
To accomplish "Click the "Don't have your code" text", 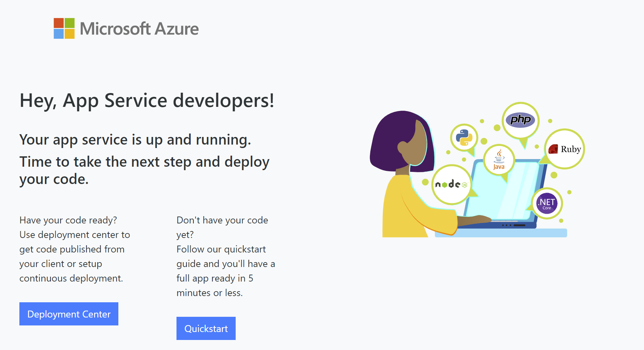I will [222, 220].
